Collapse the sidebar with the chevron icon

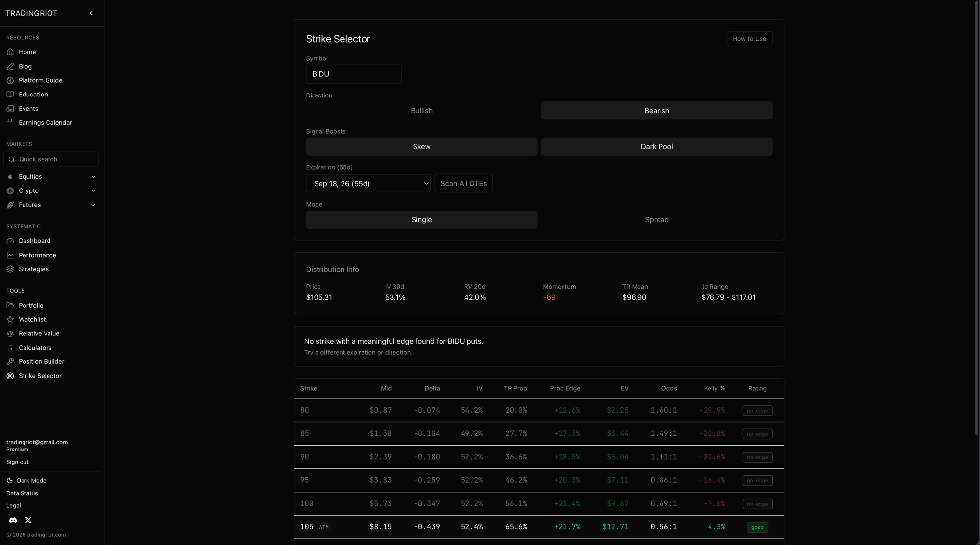point(91,13)
